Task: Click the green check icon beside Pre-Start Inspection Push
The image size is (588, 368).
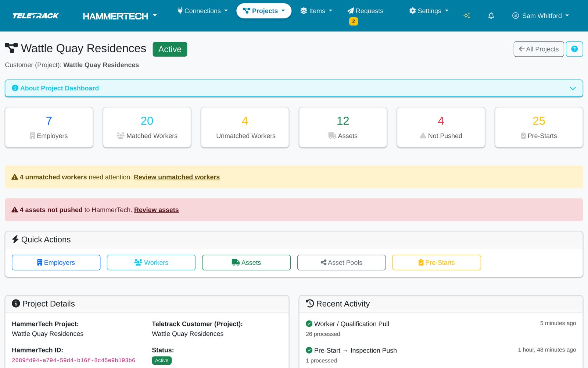Action: (x=309, y=350)
